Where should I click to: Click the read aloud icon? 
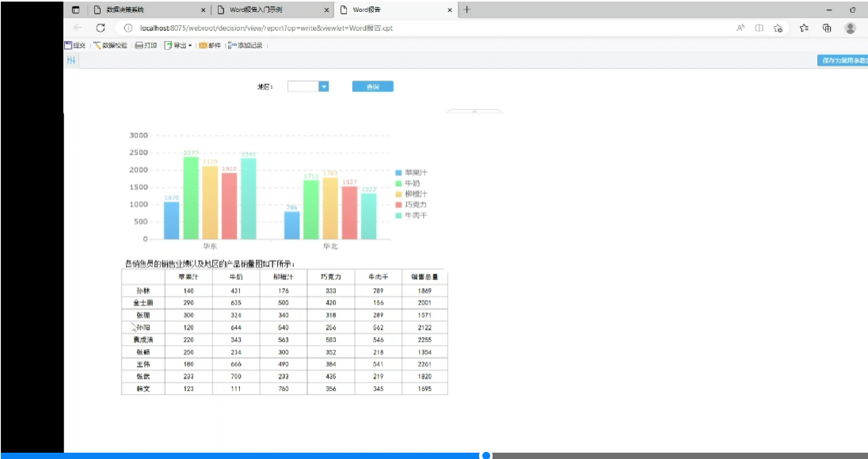[x=740, y=28]
